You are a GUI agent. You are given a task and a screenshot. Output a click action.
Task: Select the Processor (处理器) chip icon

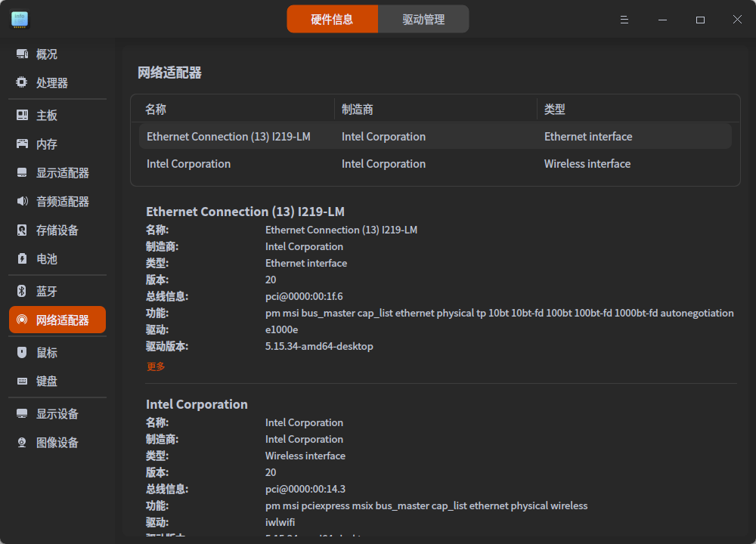[x=22, y=82]
